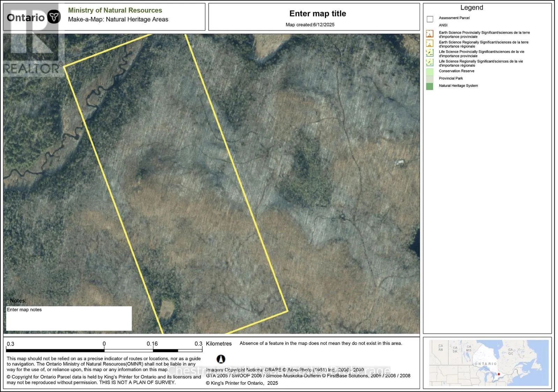Click the Earth Science Provincially Significant legend icon
This screenshot has height=392, width=558.
coord(430,34)
